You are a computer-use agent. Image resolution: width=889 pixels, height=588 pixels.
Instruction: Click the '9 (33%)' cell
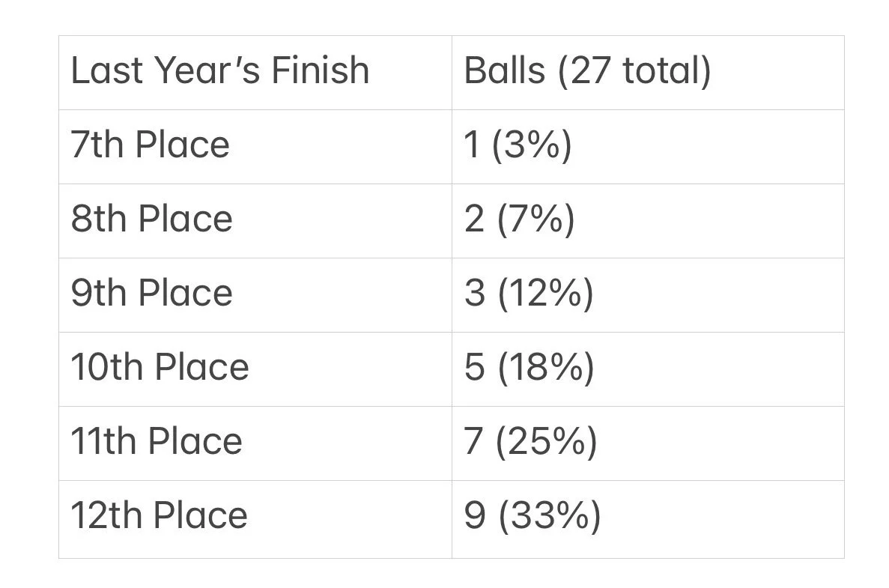648,519
